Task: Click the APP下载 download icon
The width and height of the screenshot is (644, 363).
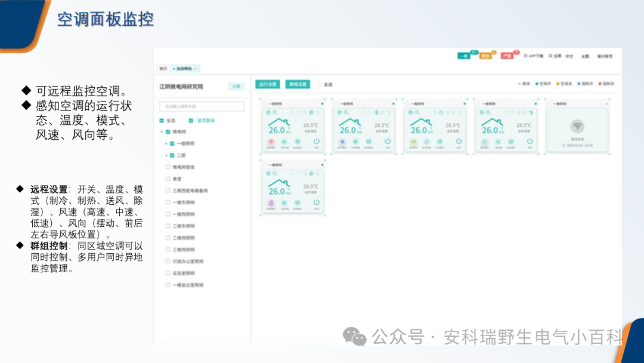Action: pos(525,56)
